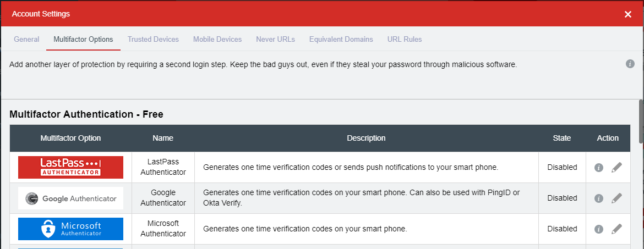644x249 pixels.
Task: Select the Multifactor Options tab
Action: [x=83, y=40]
